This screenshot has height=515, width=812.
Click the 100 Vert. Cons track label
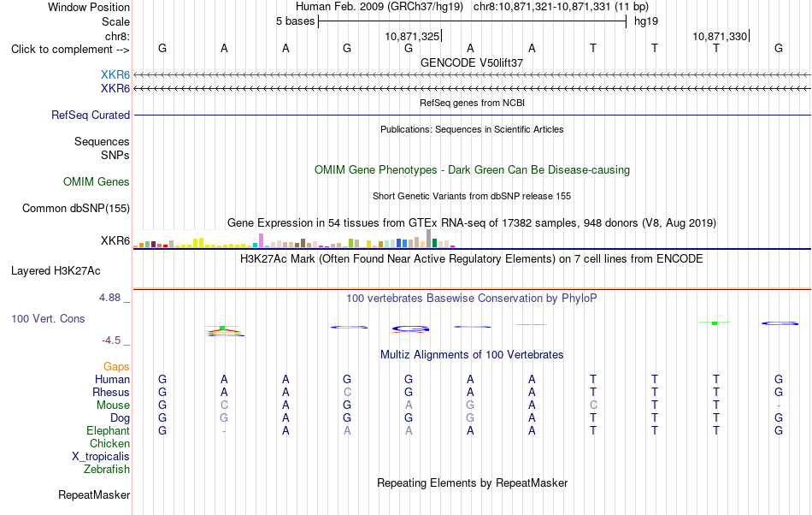click(48, 318)
